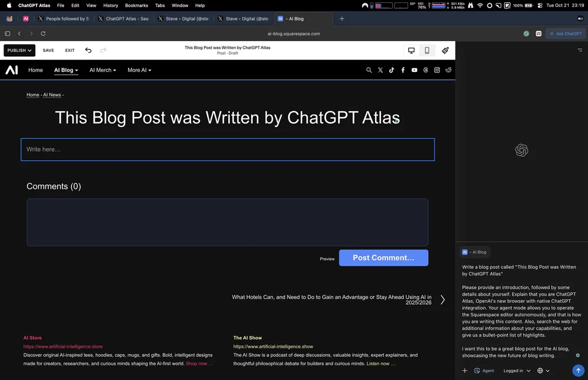Click inside the comments text box
The height and width of the screenshot is (380, 588).
pos(227,222)
